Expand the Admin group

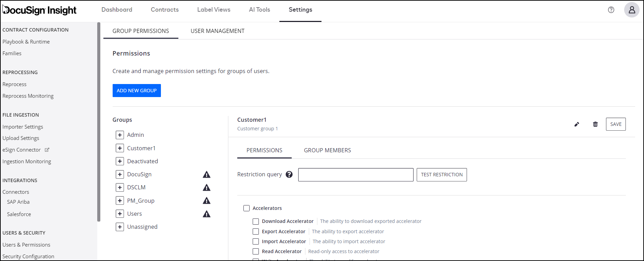click(x=120, y=135)
